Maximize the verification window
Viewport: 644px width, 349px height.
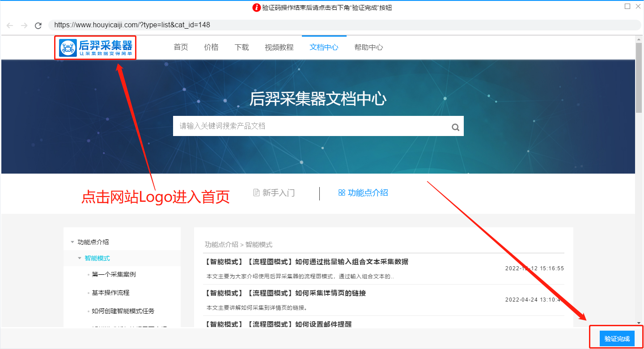pos(627,6)
